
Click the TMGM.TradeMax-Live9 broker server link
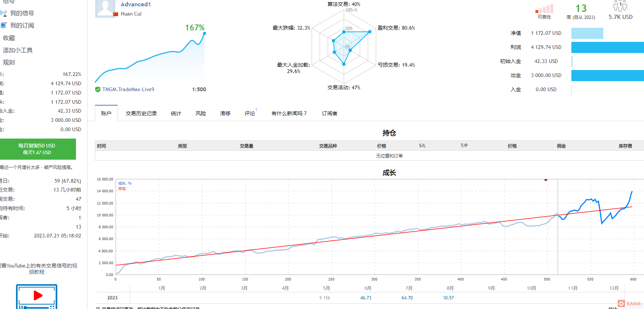[x=128, y=89]
